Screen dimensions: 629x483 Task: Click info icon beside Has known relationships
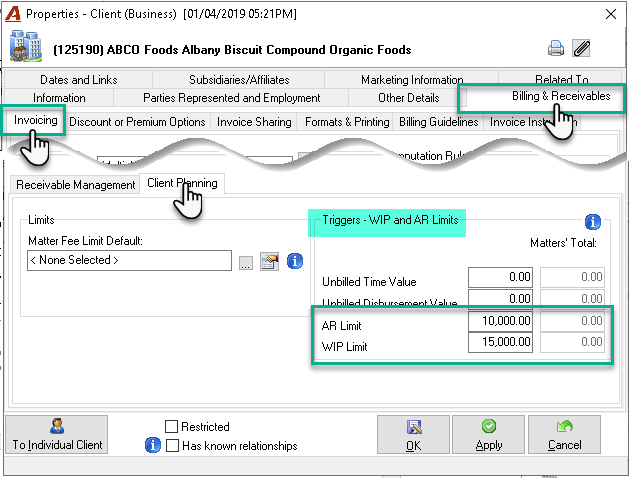tap(152, 445)
